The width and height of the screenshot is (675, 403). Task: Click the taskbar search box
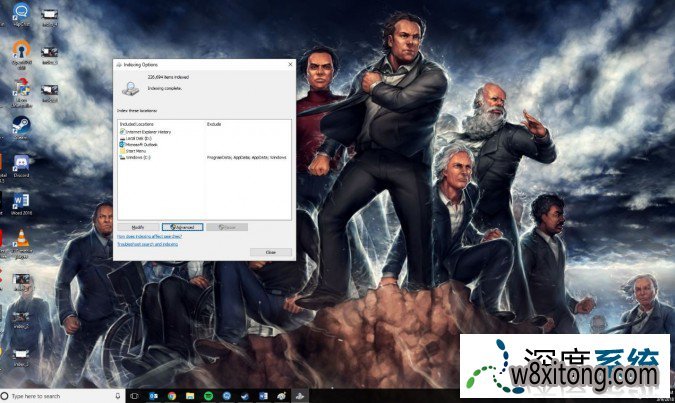[x=60, y=396]
